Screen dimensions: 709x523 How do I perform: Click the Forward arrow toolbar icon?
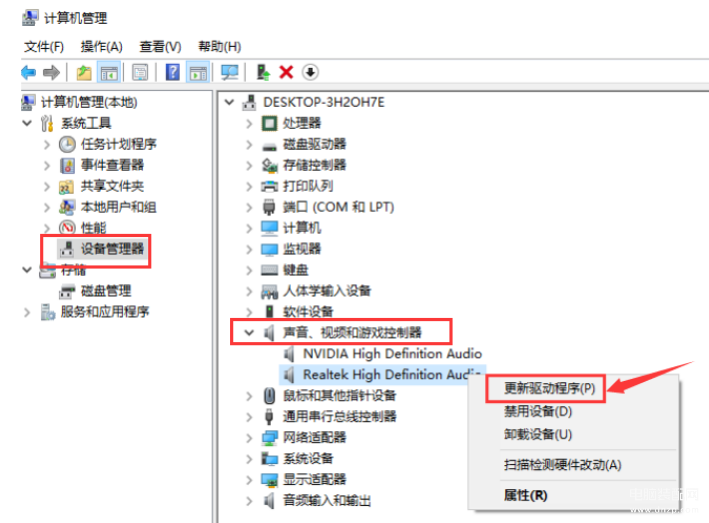[51, 72]
